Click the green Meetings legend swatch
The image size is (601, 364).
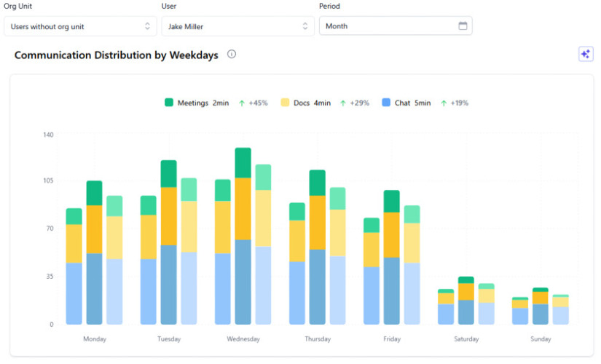169,103
